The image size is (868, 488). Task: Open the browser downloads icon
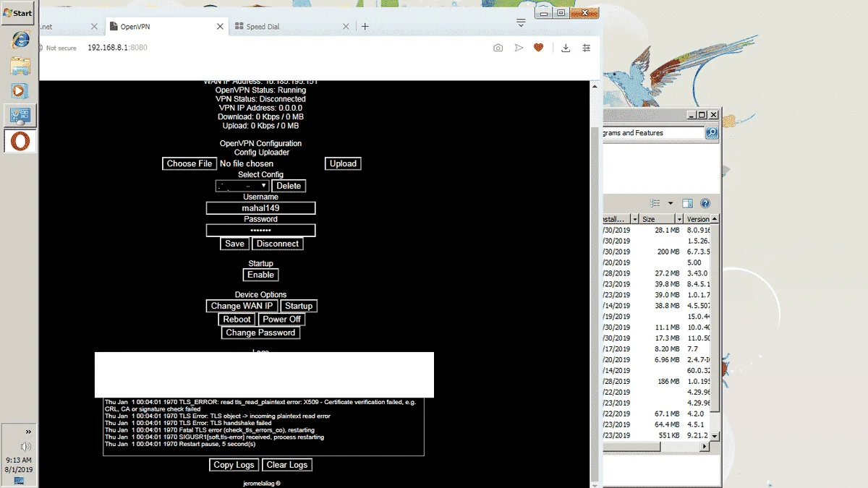click(566, 48)
